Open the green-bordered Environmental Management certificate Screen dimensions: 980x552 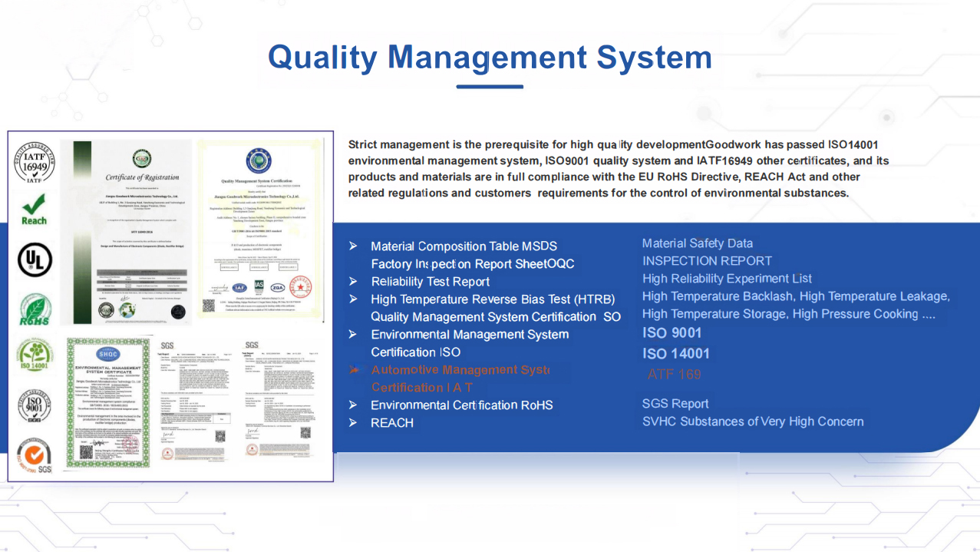[x=107, y=402]
